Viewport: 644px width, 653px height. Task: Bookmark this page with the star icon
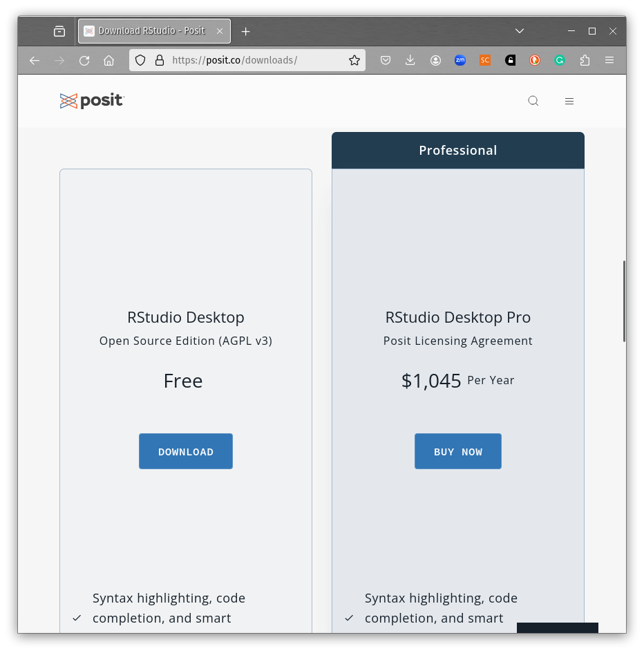pyautogui.click(x=354, y=61)
